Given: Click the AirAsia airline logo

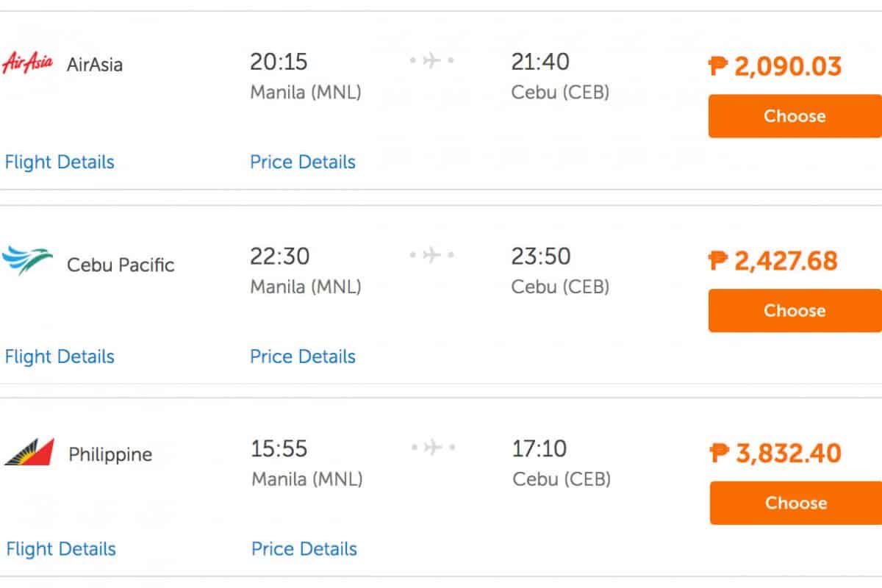Looking at the screenshot, I should [27, 63].
